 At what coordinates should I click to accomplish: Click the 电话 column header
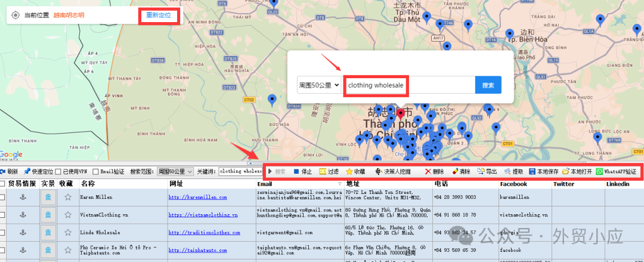click(x=441, y=184)
